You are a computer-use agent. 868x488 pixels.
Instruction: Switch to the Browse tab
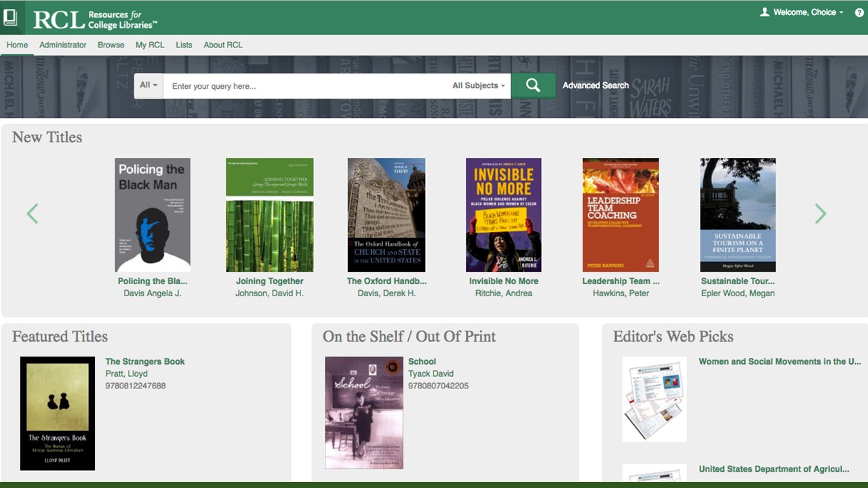(111, 45)
